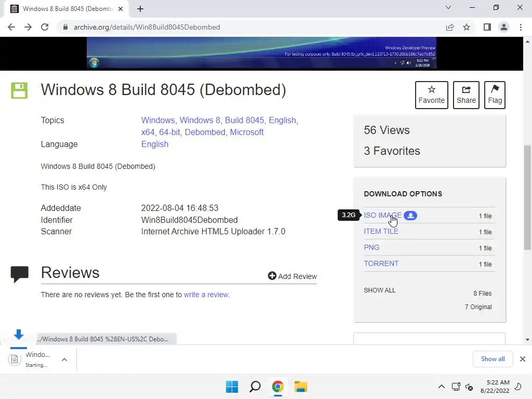Click the page vertical scrollbar thumb
The width and height of the screenshot is (532, 399).
(527, 198)
